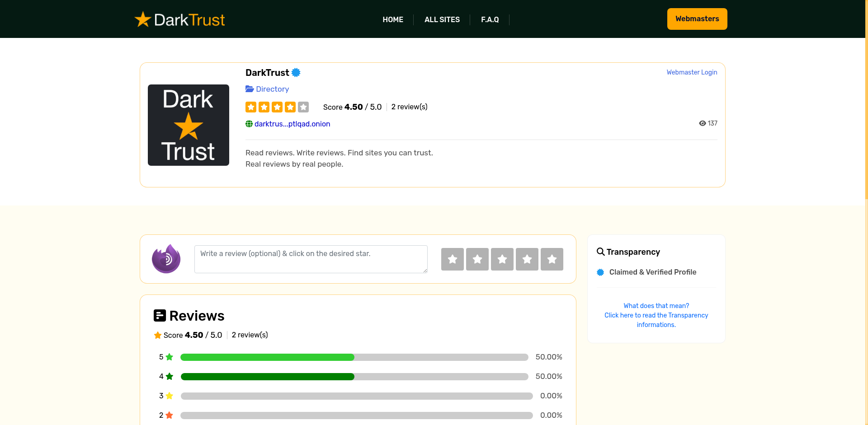Click the DarkTrust star logo in the header
This screenshot has height=425, width=868.
pos(142,19)
